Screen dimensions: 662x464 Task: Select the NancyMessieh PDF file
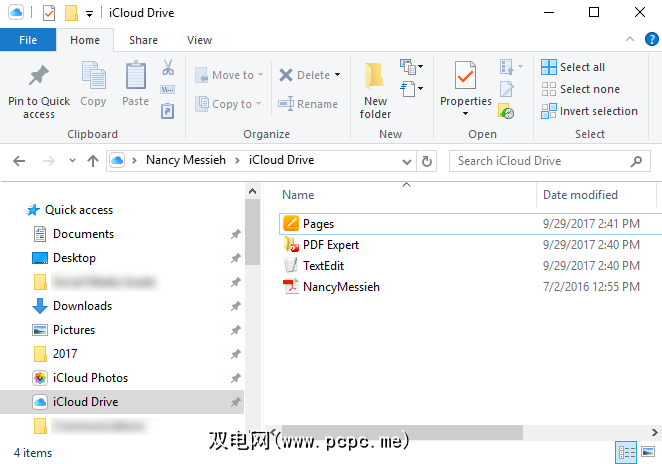click(x=470, y=287)
